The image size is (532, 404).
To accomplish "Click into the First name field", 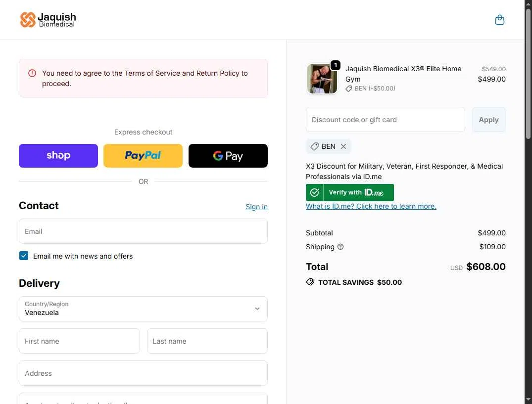I will tap(79, 341).
